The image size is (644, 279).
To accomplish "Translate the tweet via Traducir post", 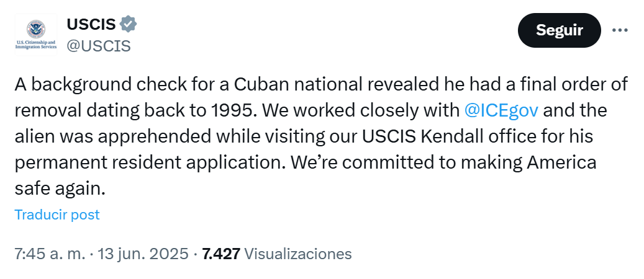I will point(57,215).
